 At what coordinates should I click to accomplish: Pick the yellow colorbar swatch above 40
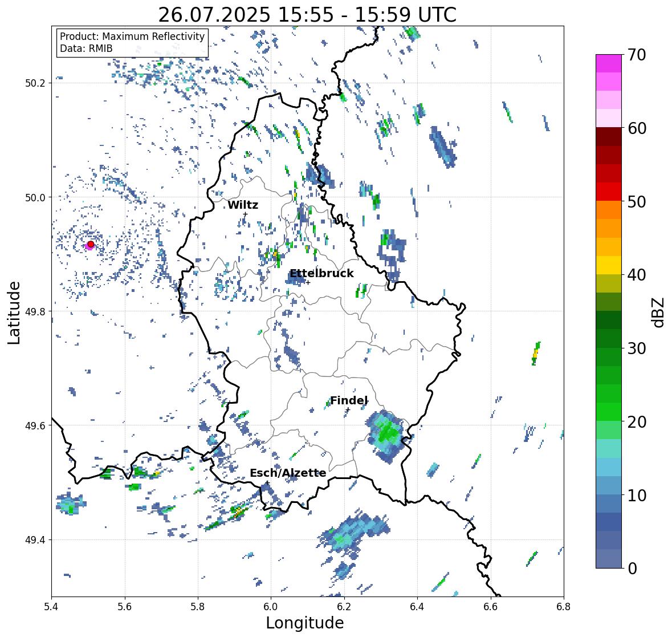(609, 265)
